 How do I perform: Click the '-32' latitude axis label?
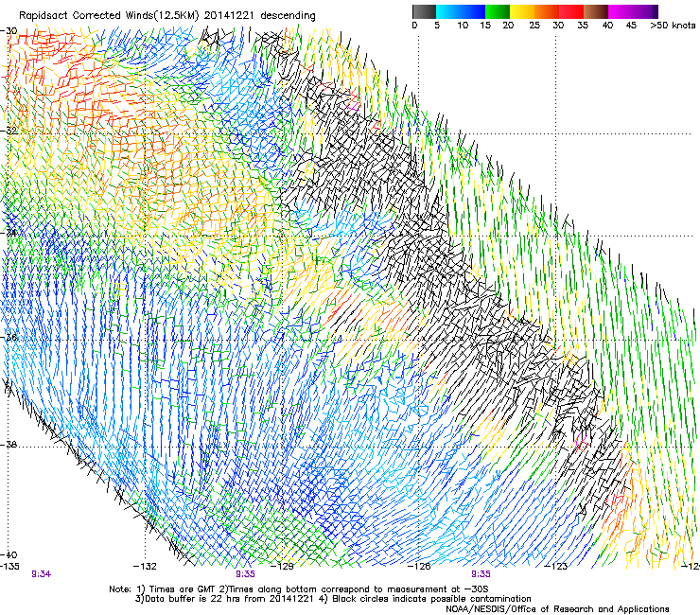(9, 131)
